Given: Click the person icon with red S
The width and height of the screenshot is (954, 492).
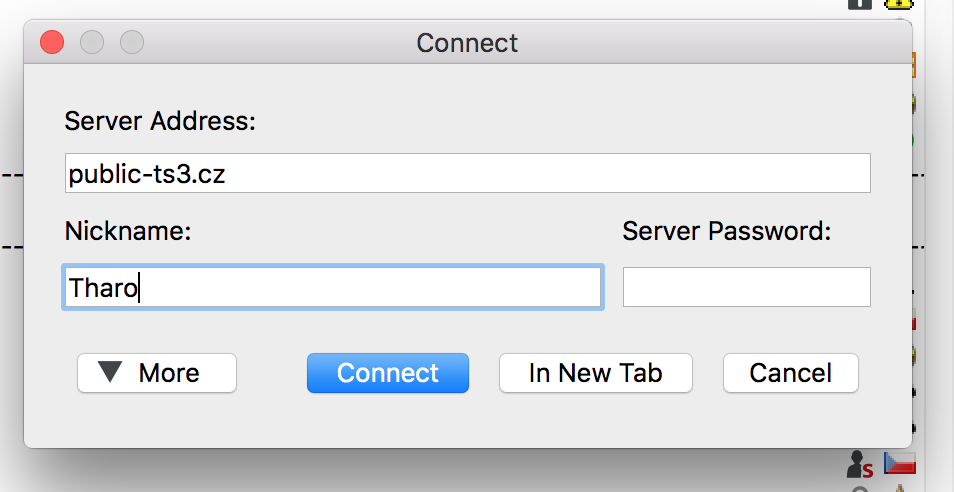Looking at the screenshot, I should 860,465.
